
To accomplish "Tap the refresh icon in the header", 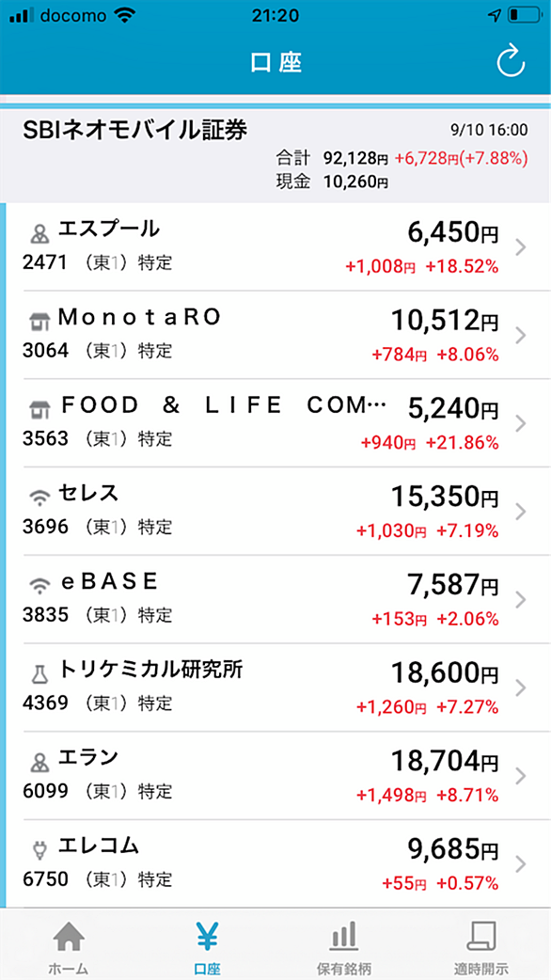I will (x=511, y=61).
